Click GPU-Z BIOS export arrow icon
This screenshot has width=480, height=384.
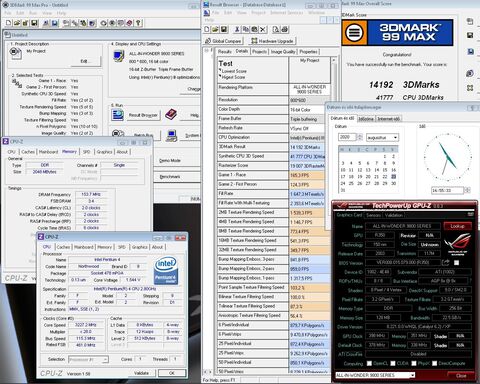(x=446, y=263)
